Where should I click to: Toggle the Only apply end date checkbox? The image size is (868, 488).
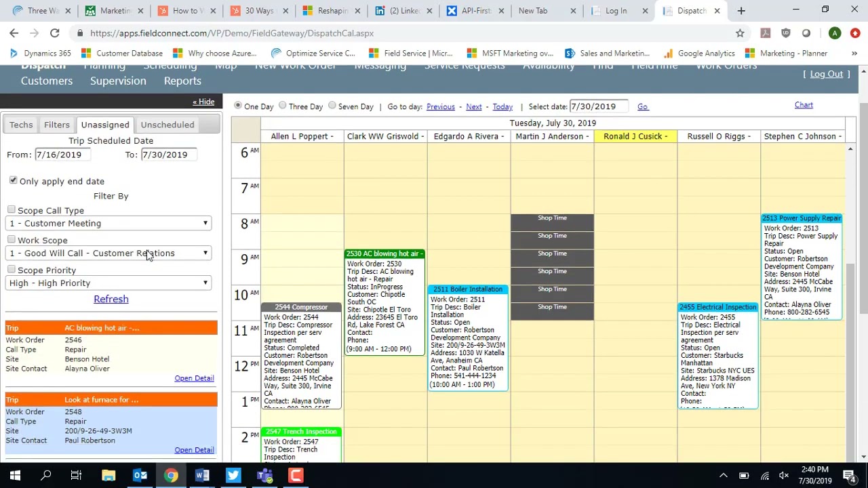coord(13,180)
